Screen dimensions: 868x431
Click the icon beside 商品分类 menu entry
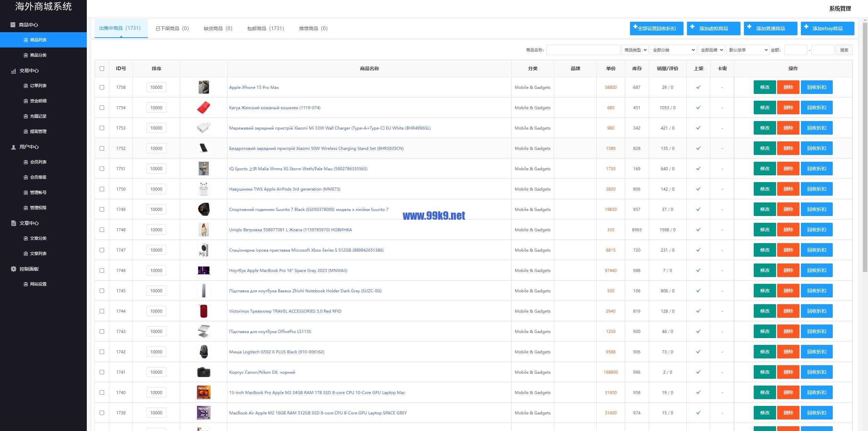point(26,55)
